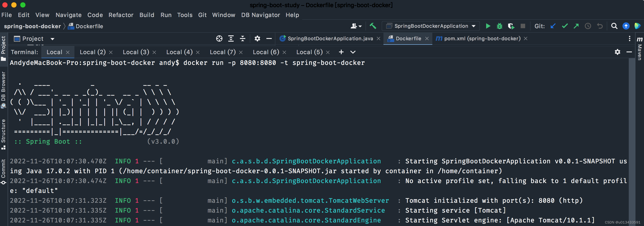Close the Dockerfile editor tab
Screen dimensions: 644x226
[427, 39]
